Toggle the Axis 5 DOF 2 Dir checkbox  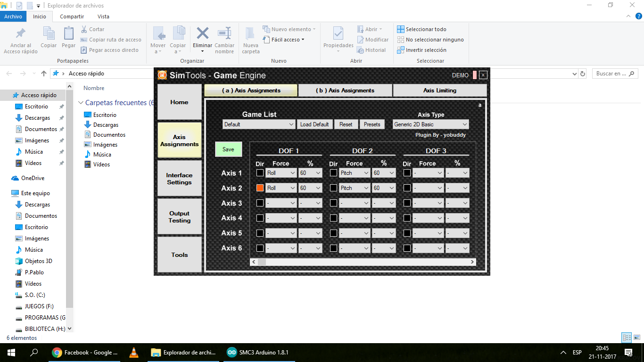tap(333, 233)
